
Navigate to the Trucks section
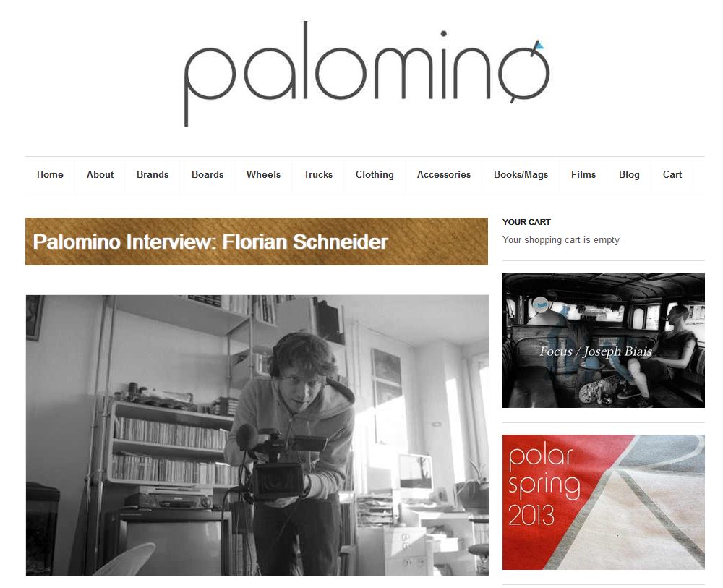point(318,175)
